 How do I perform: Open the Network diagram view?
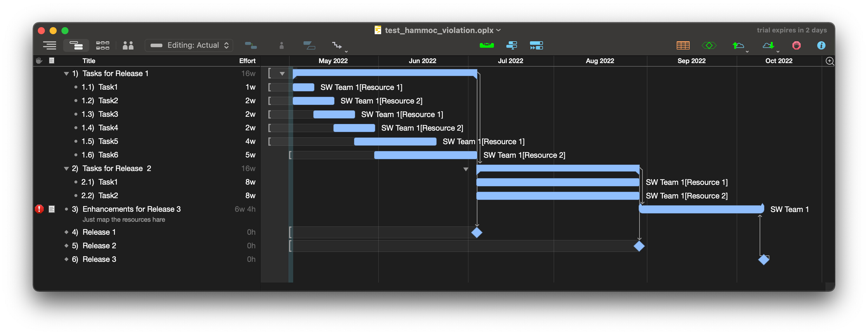click(x=102, y=45)
